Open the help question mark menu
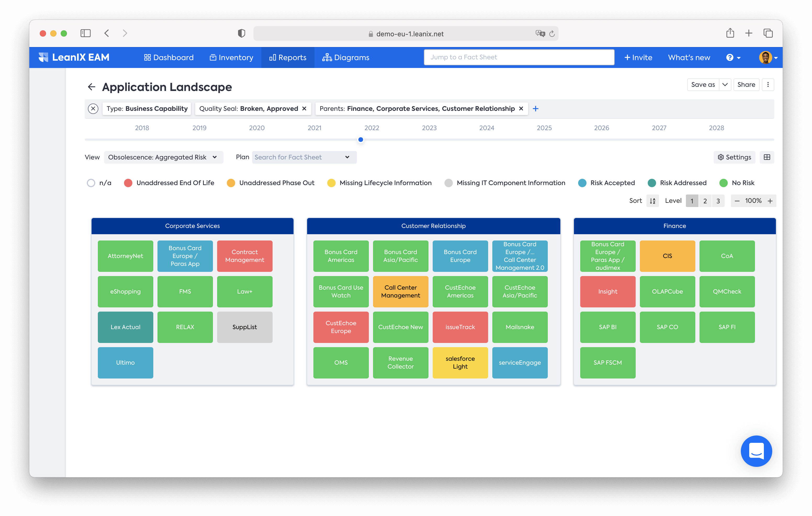Screen dimensions: 812x516 pos(733,58)
